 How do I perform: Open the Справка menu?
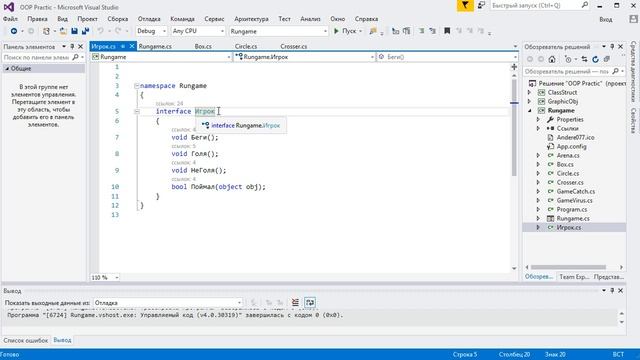[366, 19]
